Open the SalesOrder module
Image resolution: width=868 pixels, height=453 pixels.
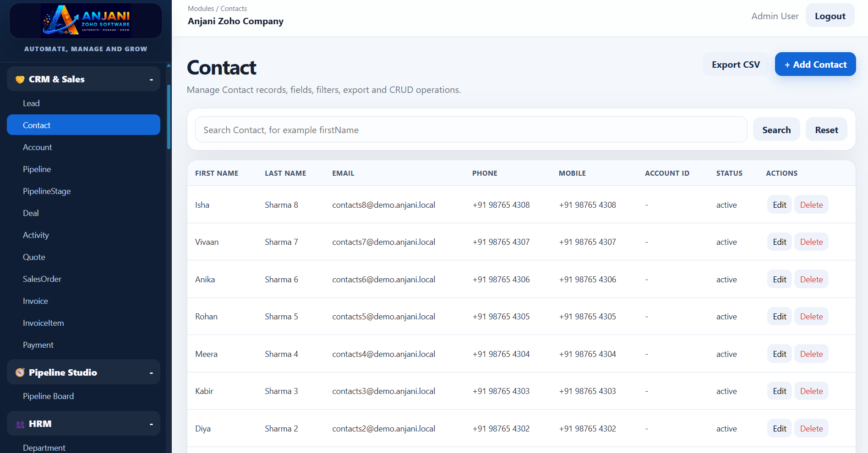(83, 279)
